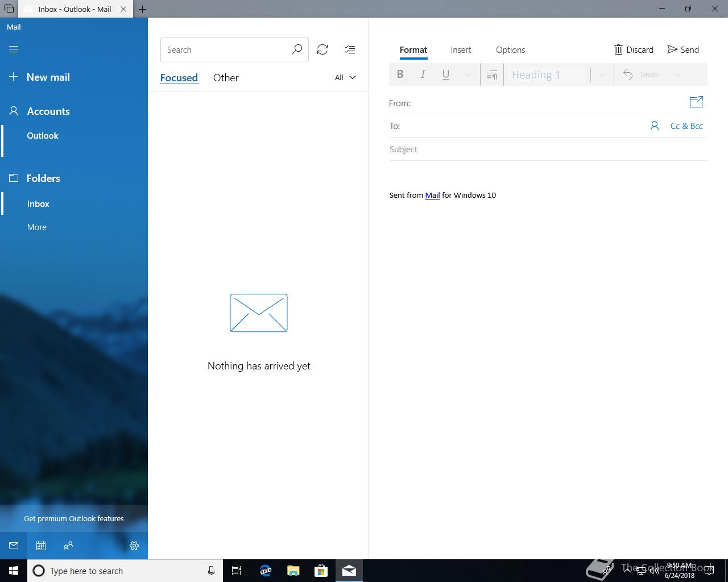Sync this view with refresh icon

[322, 50]
